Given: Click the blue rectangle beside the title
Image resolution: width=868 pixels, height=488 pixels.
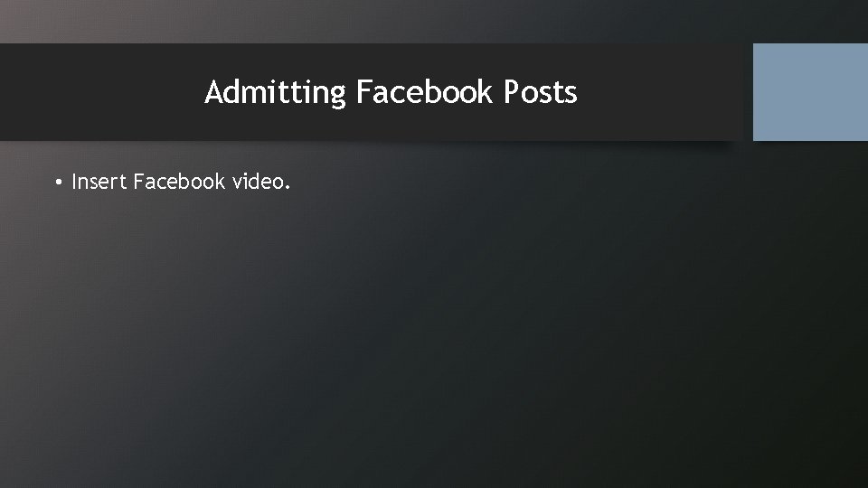Looking at the screenshot, I should click(x=810, y=92).
